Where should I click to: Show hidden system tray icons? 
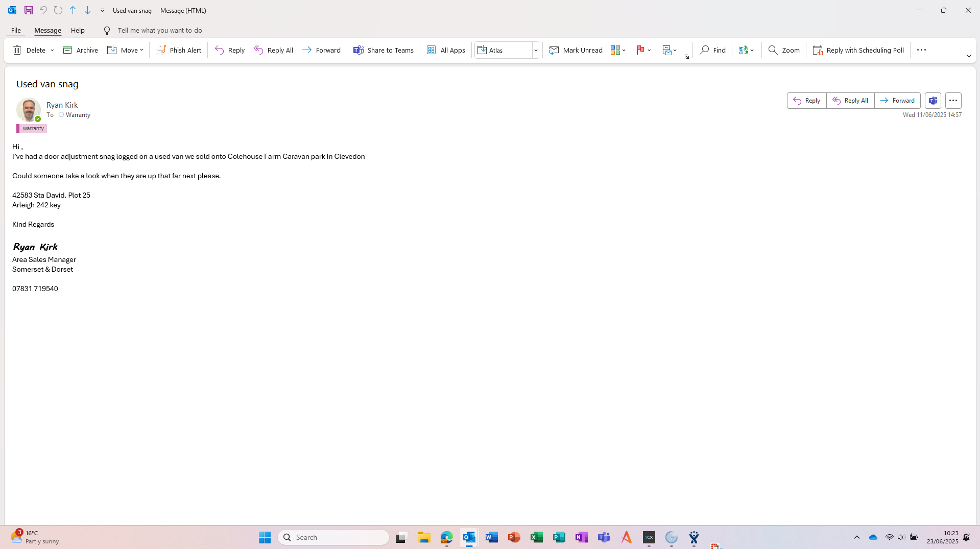tap(857, 537)
